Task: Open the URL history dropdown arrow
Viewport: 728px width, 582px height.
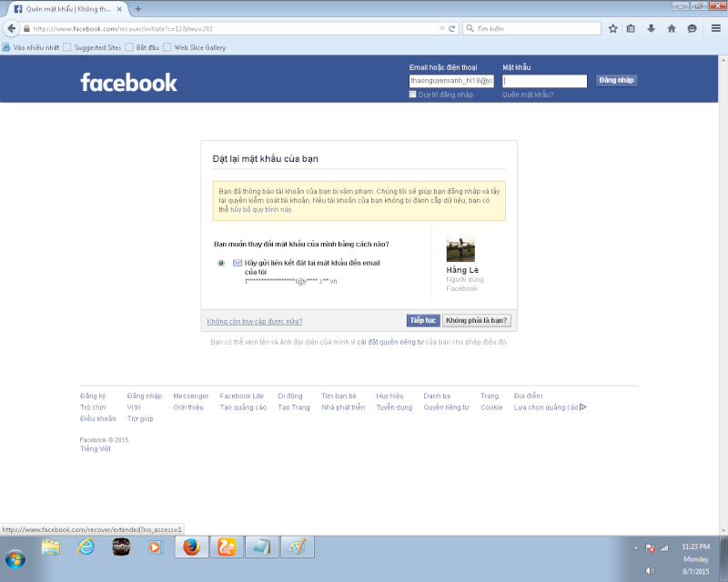Action: pyautogui.click(x=441, y=29)
